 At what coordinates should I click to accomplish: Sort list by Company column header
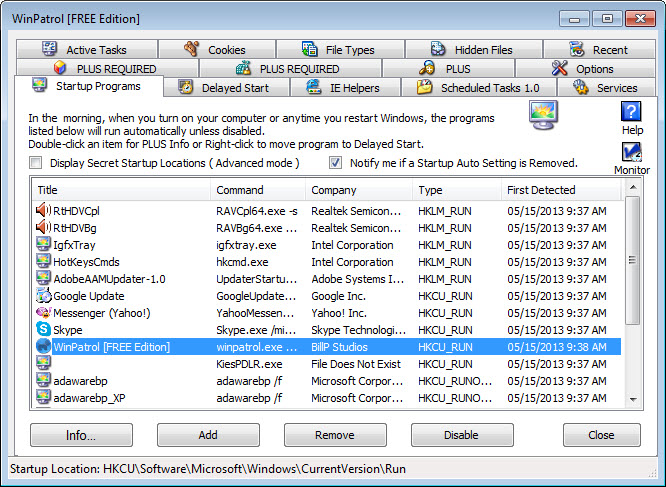tap(359, 190)
